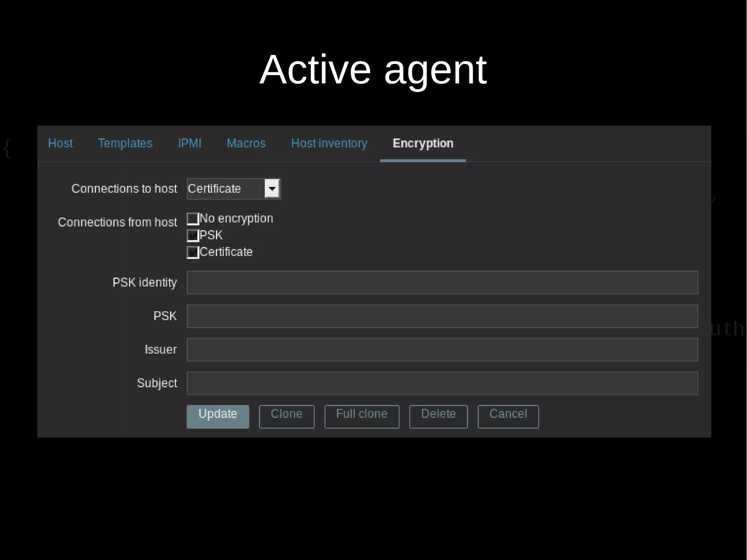Open the IPMI tab
The height and width of the screenshot is (560, 747).
189,143
